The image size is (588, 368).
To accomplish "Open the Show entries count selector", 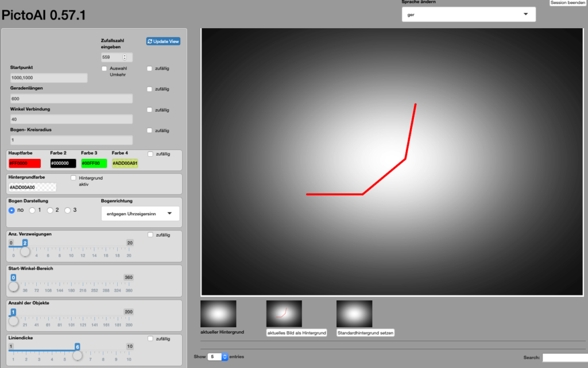I will pyautogui.click(x=218, y=357).
